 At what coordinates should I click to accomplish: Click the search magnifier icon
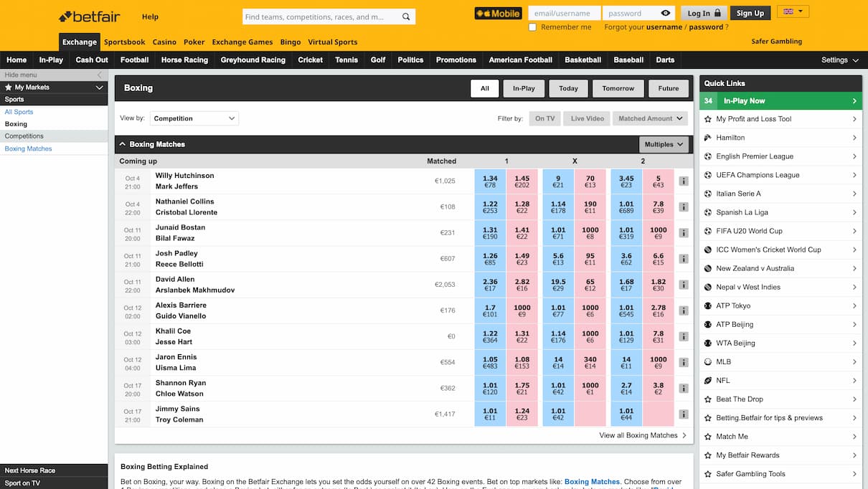click(x=406, y=16)
